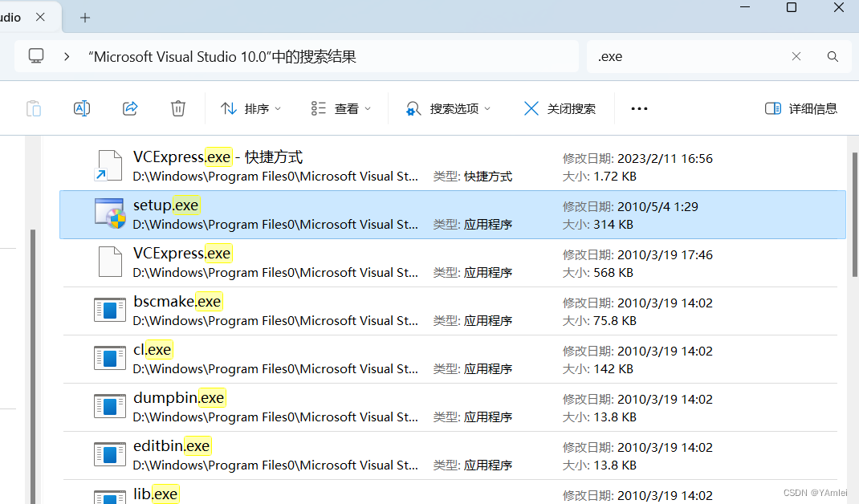Select the editbin.exe file icon
Screen dimensions: 859x504
[x=109, y=455]
